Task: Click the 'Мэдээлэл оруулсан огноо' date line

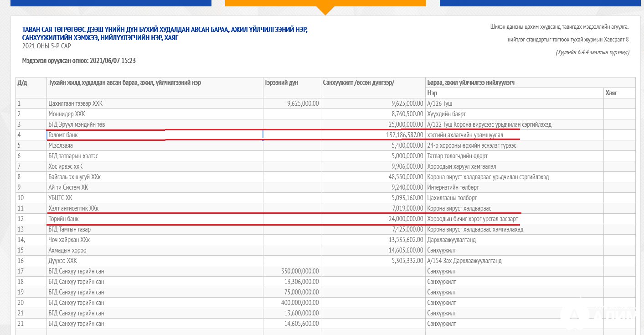Action: [79, 60]
